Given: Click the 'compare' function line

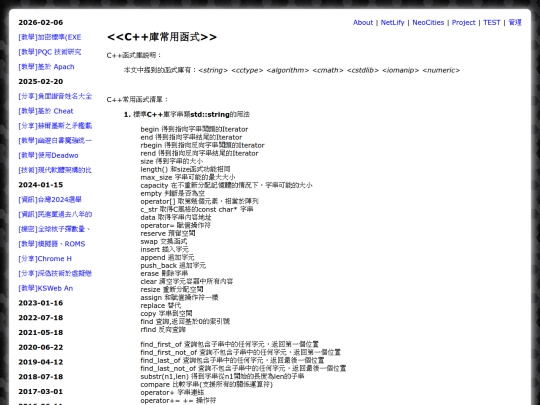Looking at the screenshot, I should point(207,384).
